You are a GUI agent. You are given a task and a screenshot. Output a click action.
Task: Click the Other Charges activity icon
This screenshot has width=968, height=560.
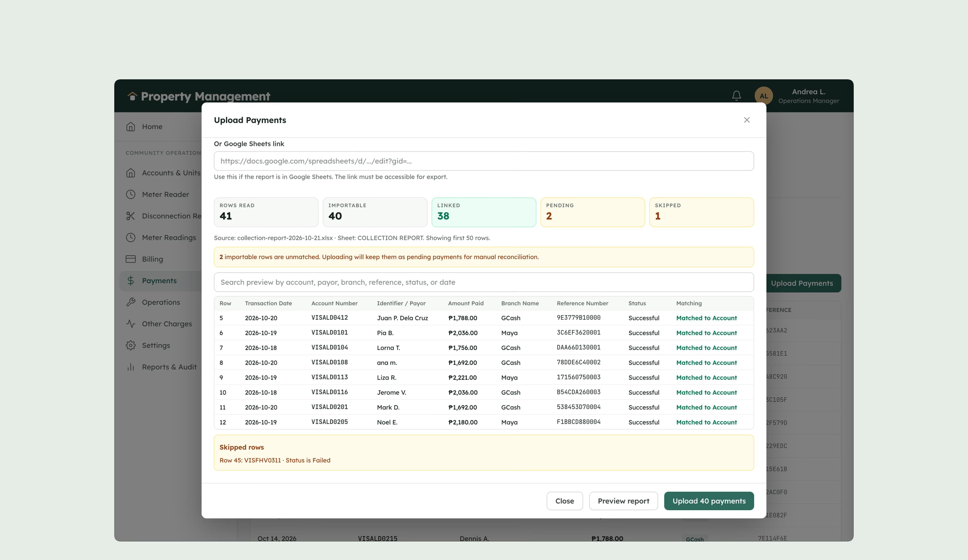click(x=131, y=324)
